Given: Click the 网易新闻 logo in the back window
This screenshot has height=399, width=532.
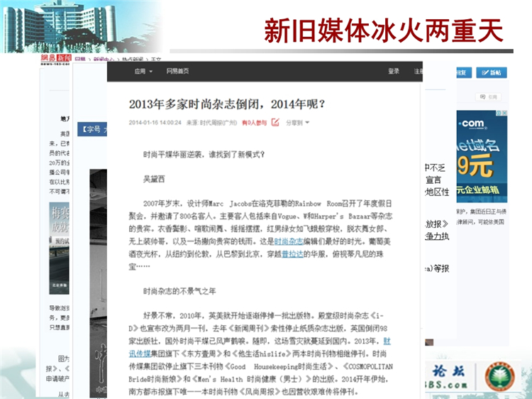Looking at the screenshot, I should pyautogui.click(x=56, y=59).
